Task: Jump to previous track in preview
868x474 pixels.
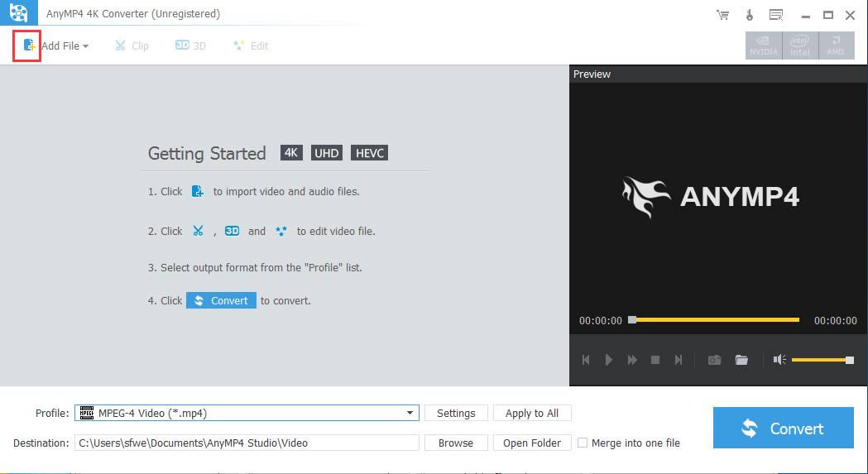Action: (x=586, y=360)
